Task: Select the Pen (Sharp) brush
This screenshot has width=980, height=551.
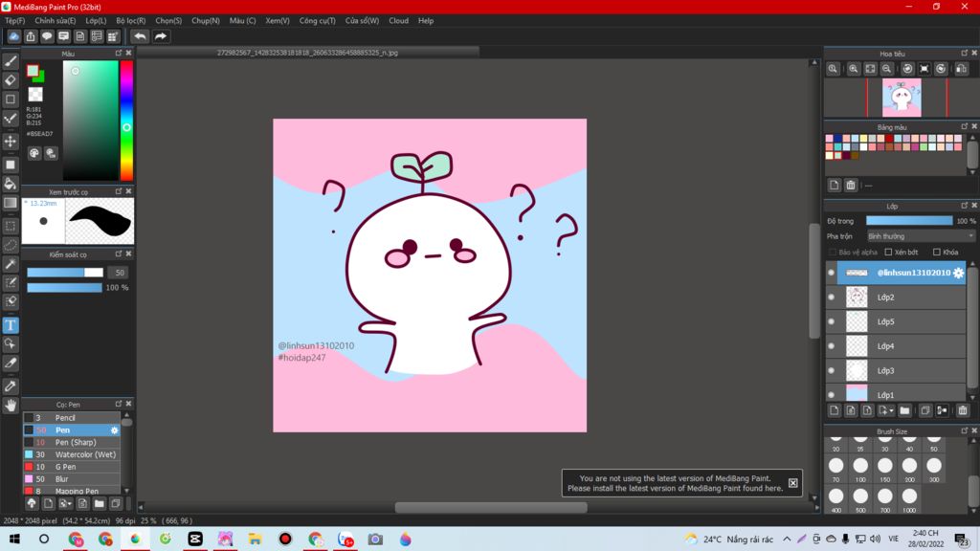Action: click(x=71, y=442)
